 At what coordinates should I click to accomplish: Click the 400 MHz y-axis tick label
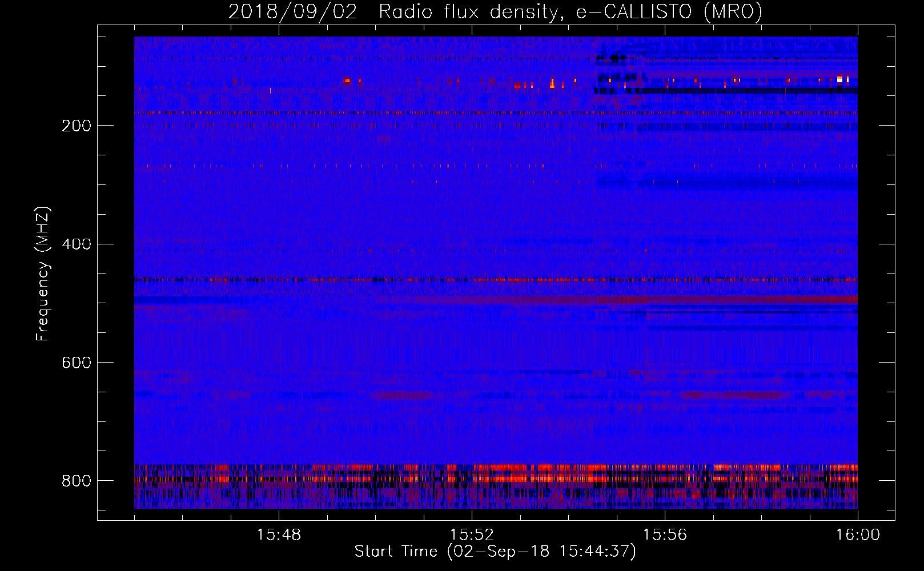pos(77,244)
